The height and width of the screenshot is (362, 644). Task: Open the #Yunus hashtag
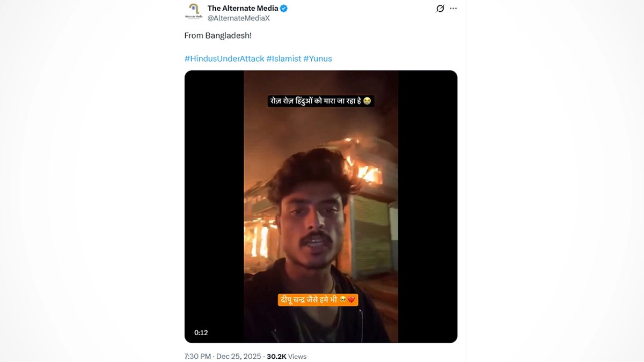pyautogui.click(x=318, y=58)
